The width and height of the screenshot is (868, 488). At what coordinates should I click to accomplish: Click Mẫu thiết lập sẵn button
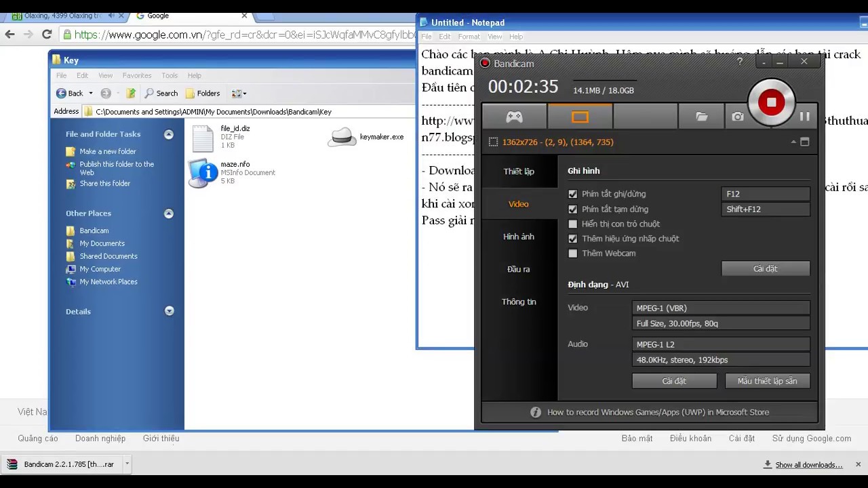[768, 381]
